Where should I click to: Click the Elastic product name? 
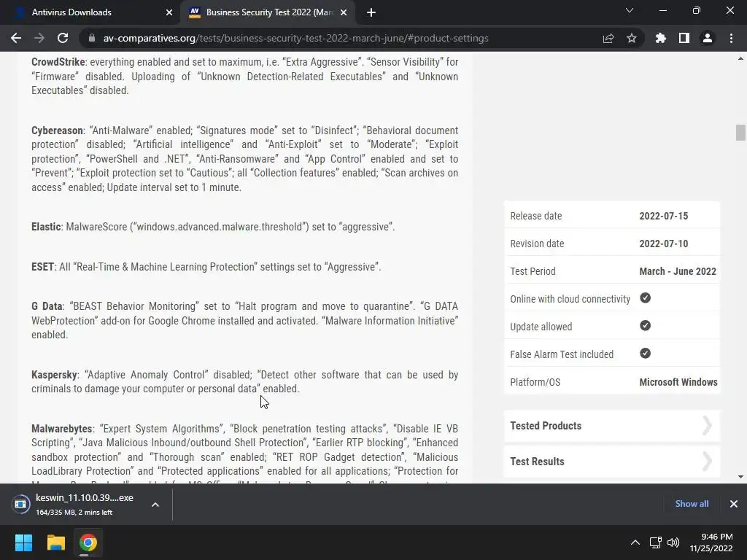[46, 227]
